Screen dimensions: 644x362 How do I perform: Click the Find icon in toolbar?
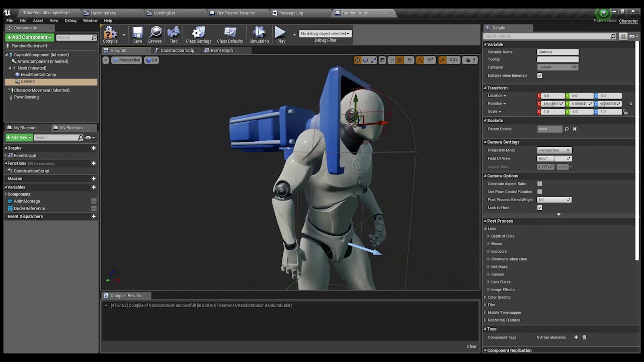[173, 34]
